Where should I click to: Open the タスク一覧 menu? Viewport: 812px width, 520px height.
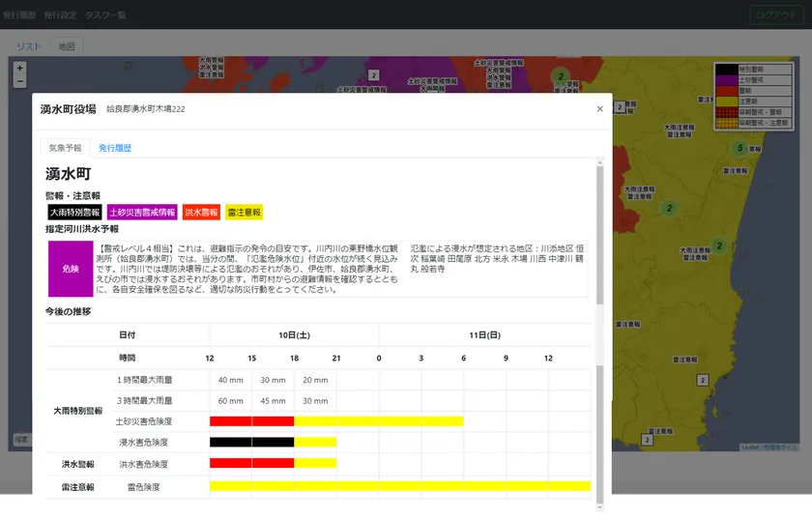point(105,14)
